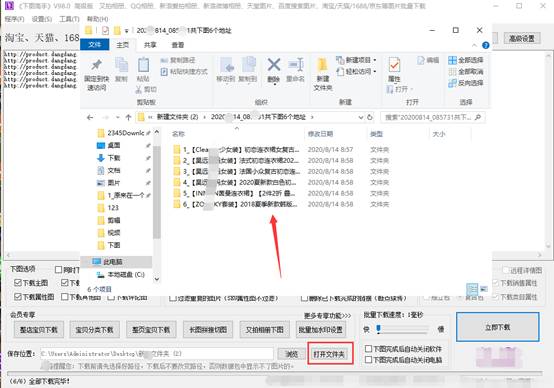The image size is (554, 388).
Task: Click the Explorer search box
Action: pos(432,117)
